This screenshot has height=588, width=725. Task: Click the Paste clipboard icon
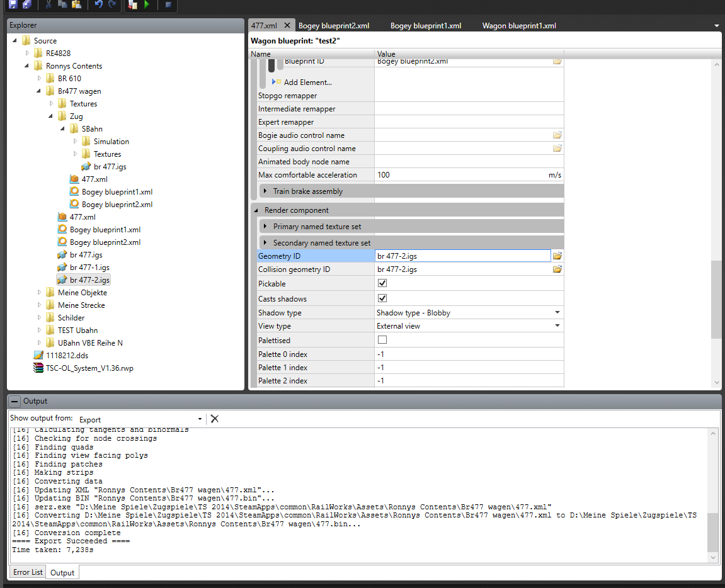76,5
